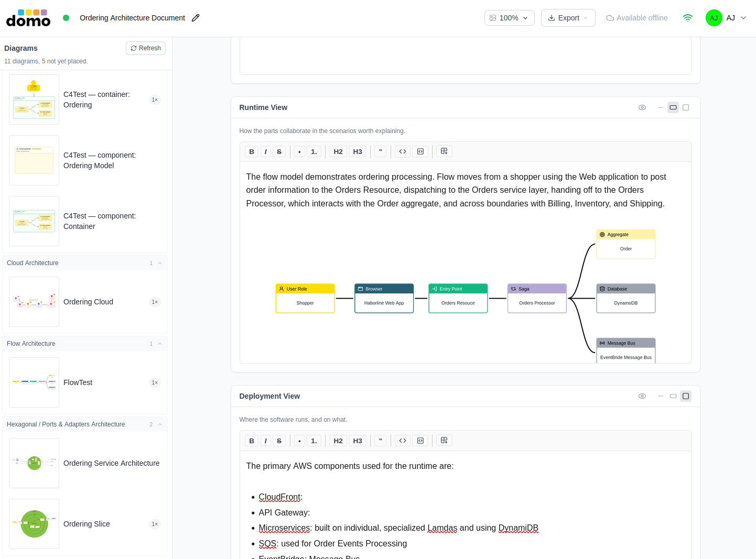
Task: Open user account menu chevron
Action: click(x=743, y=18)
